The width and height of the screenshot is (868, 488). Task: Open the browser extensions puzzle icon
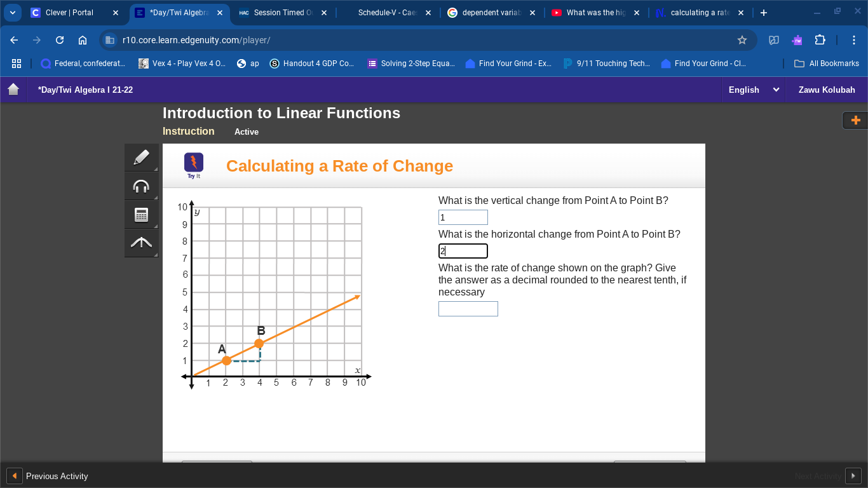pos(820,39)
